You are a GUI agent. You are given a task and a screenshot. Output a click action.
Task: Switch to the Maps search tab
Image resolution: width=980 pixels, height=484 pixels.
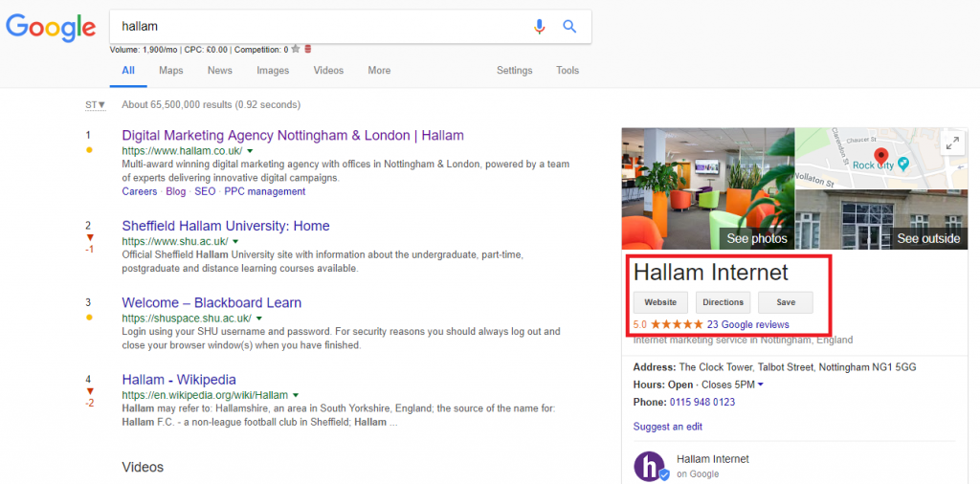pos(171,71)
